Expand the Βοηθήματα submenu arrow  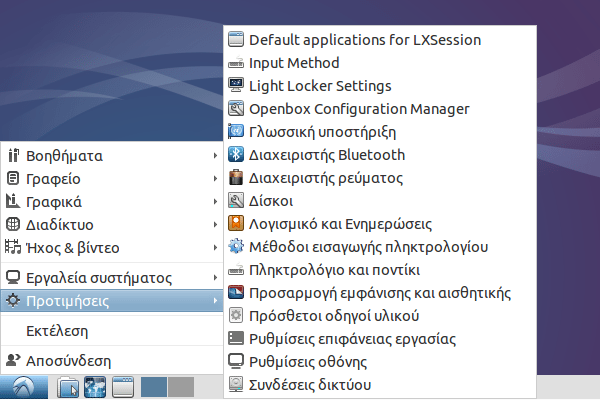coord(215,156)
